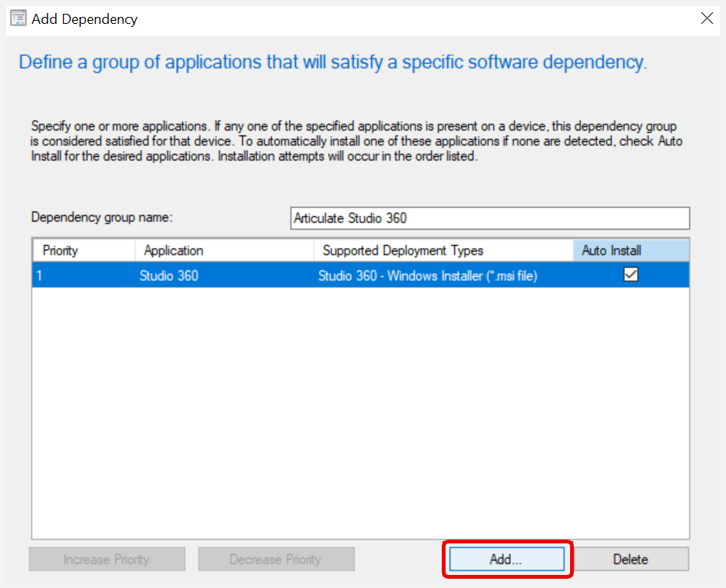Click the Auto Install column header
Image resolution: width=726 pixels, height=588 pixels.
(631, 251)
